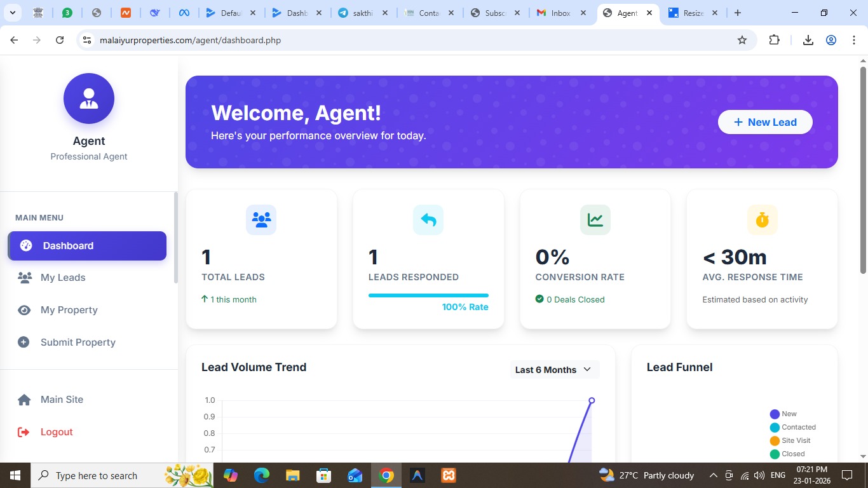868x488 pixels.
Task: Click the Conversion Rate chart icon
Action: (x=595, y=219)
